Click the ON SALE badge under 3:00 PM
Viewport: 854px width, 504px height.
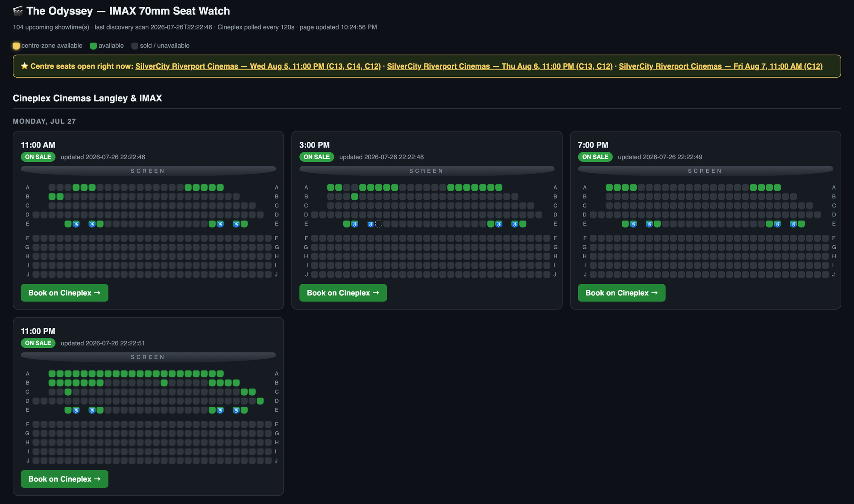coord(317,157)
